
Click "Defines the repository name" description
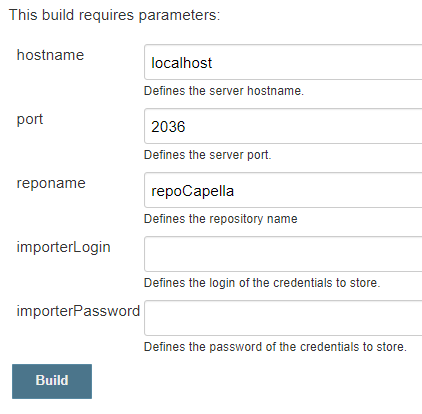221,219
